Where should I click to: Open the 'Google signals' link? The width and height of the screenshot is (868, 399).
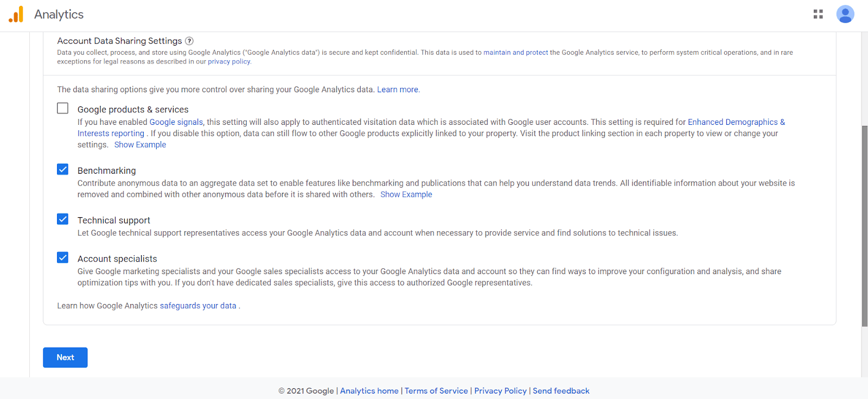[176, 122]
